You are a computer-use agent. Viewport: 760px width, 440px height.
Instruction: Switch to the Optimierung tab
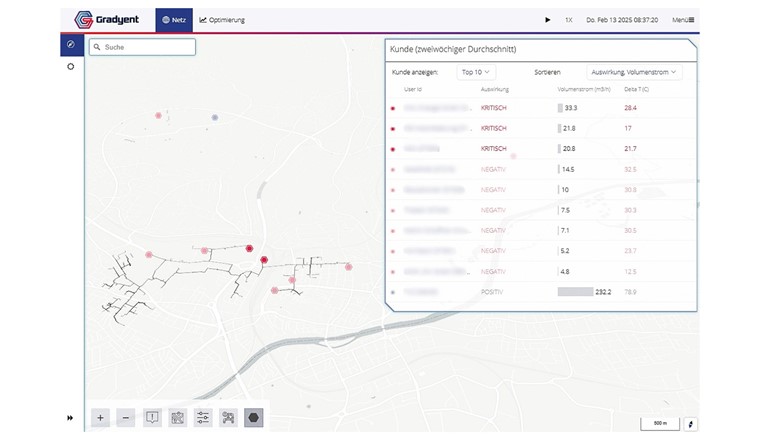coord(222,19)
